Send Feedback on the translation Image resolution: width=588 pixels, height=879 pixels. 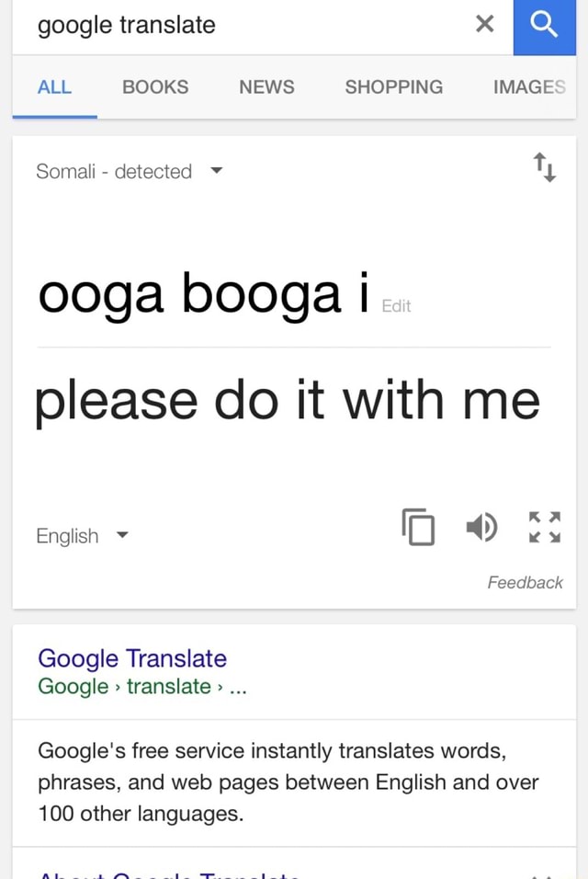coord(525,582)
